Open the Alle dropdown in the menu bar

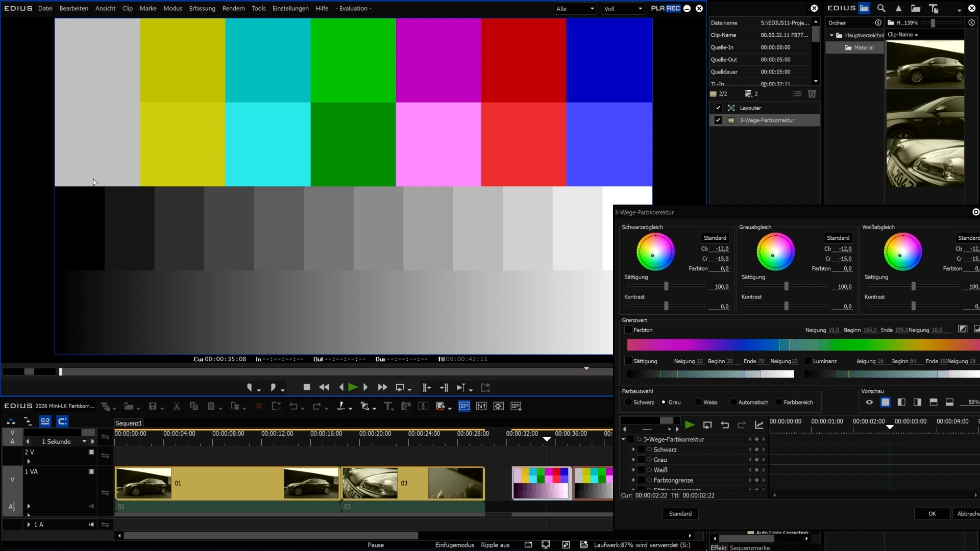pos(575,9)
